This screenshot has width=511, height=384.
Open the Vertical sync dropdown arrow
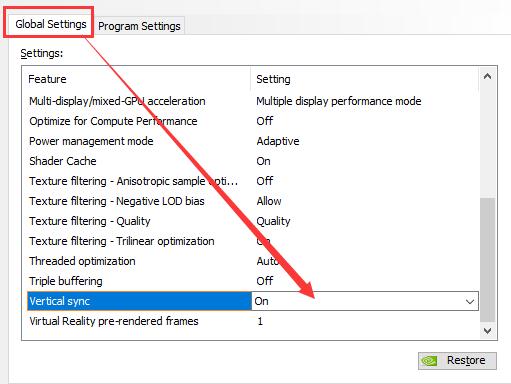(x=470, y=301)
